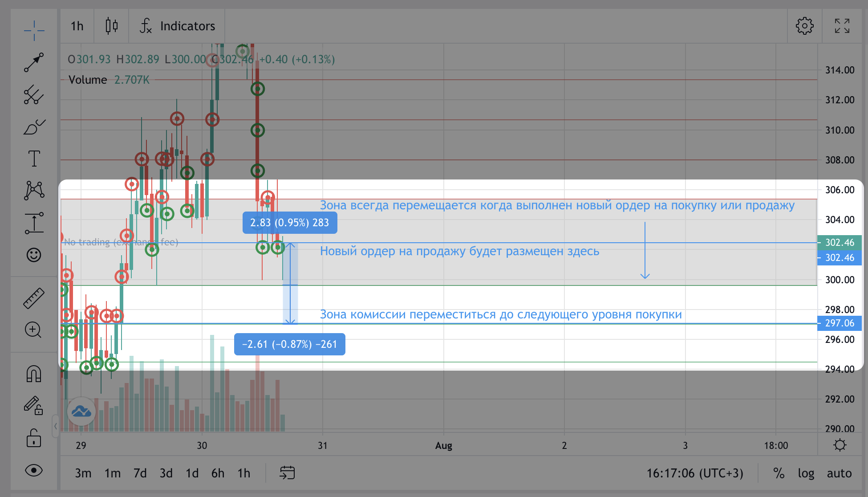Select the crosshair cursor tool

coord(34,30)
